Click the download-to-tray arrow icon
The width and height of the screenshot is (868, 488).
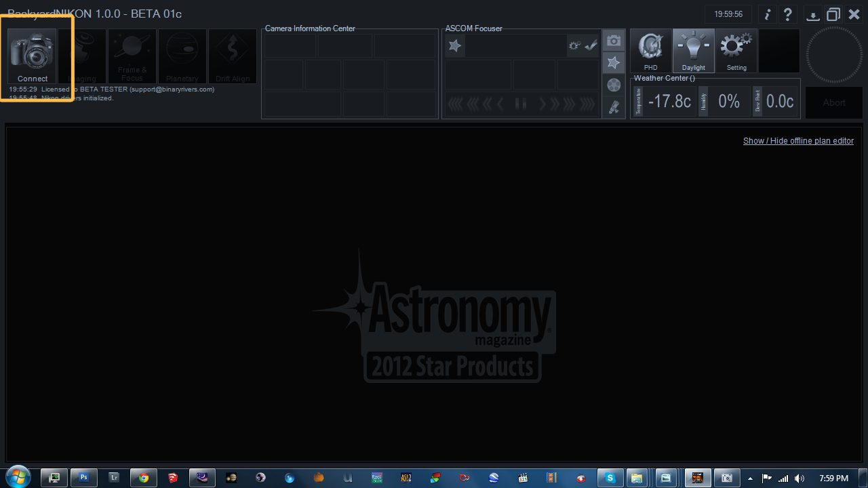(812, 15)
